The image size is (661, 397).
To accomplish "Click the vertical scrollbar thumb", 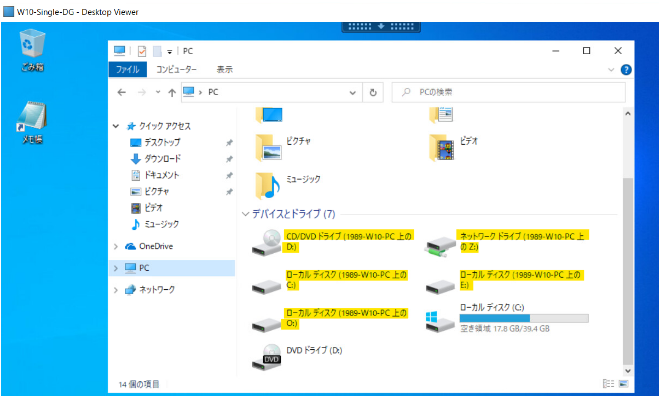I will tap(628, 271).
